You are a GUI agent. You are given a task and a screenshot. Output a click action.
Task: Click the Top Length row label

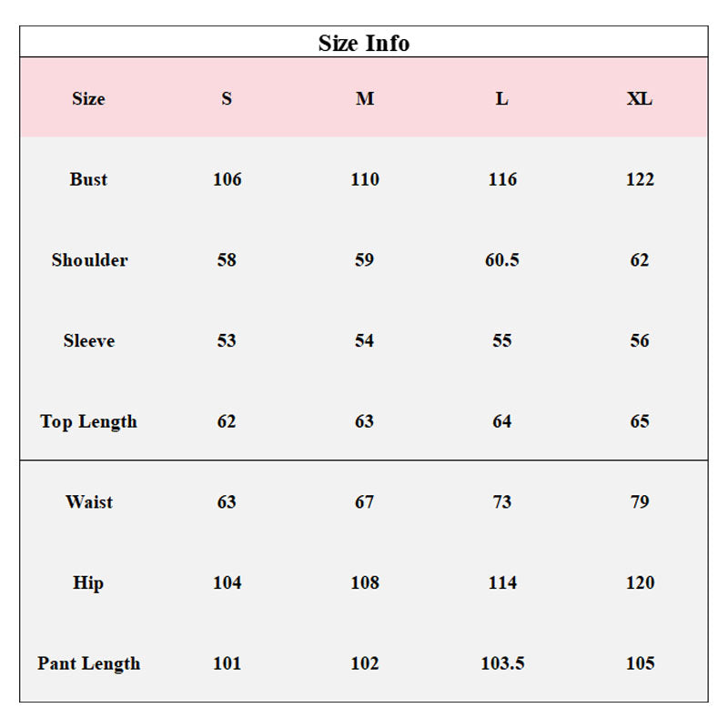coord(88,421)
